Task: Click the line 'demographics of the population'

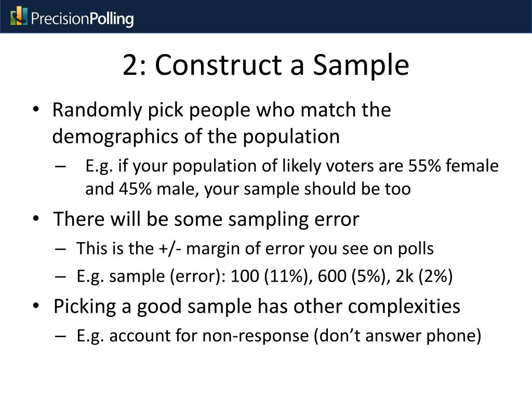Action: [x=196, y=137]
